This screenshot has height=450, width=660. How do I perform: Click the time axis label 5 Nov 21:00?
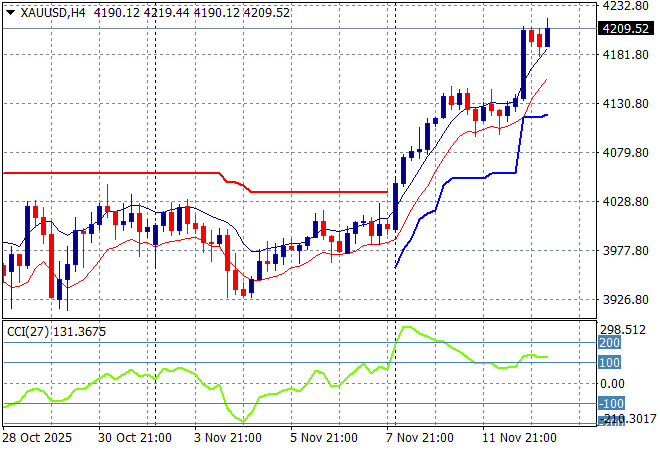click(x=324, y=438)
